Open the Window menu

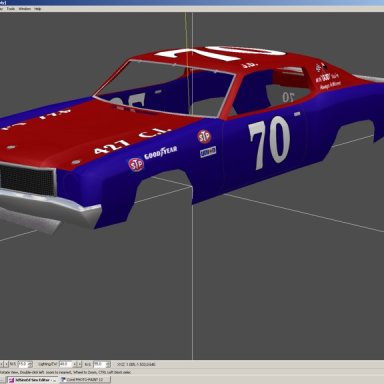24,9
